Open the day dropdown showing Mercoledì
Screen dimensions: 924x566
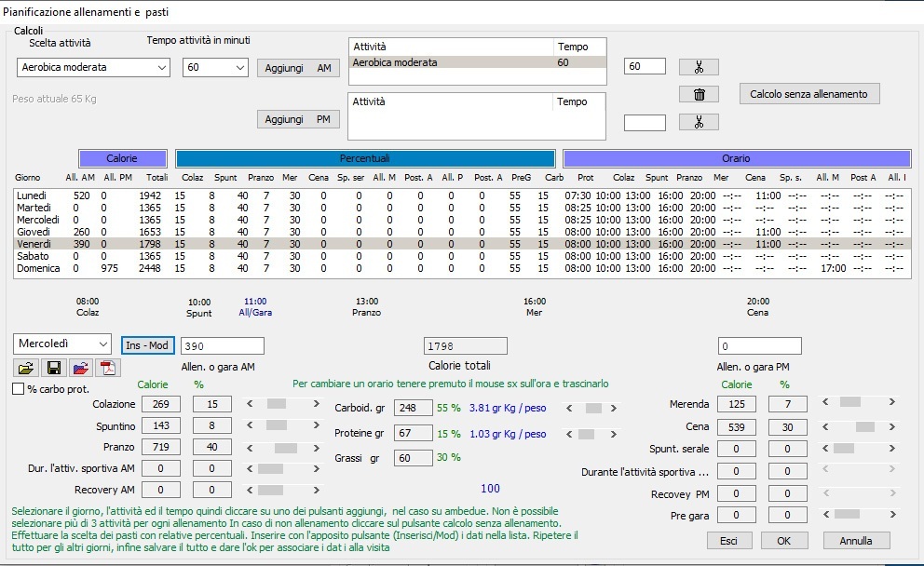pos(61,344)
